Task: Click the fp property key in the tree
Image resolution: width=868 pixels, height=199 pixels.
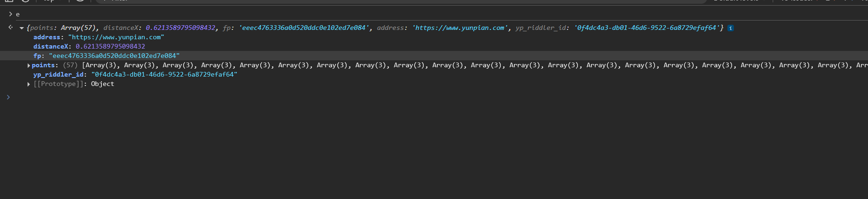Action: pos(37,56)
